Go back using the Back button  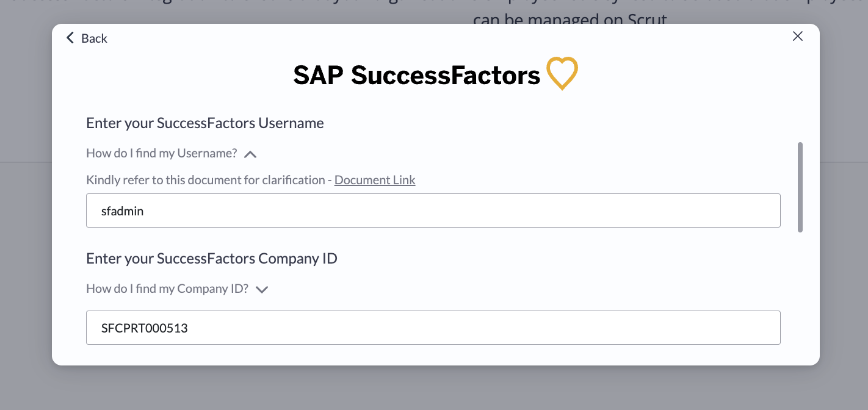87,38
